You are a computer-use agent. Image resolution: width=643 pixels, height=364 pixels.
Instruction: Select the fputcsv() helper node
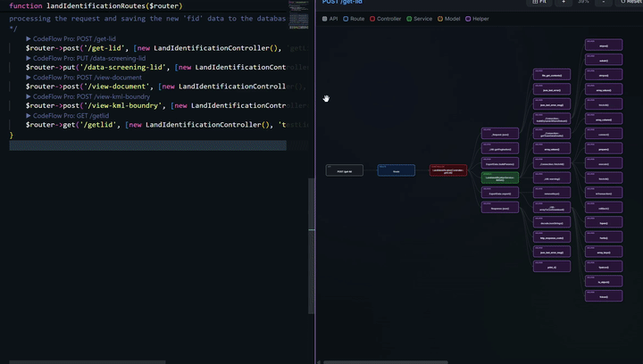[604, 266]
